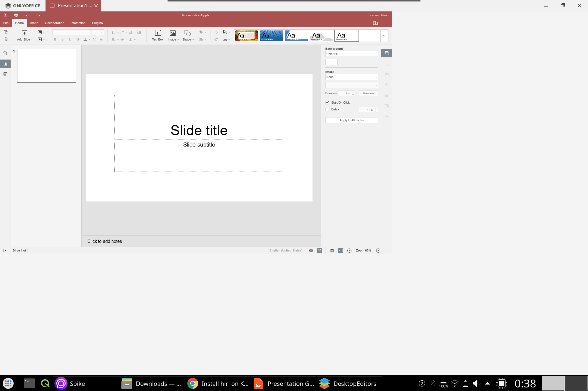Toggle strikethrough formatting
Image resolution: width=588 pixels, height=391 pixels.
[x=78, y=39]
